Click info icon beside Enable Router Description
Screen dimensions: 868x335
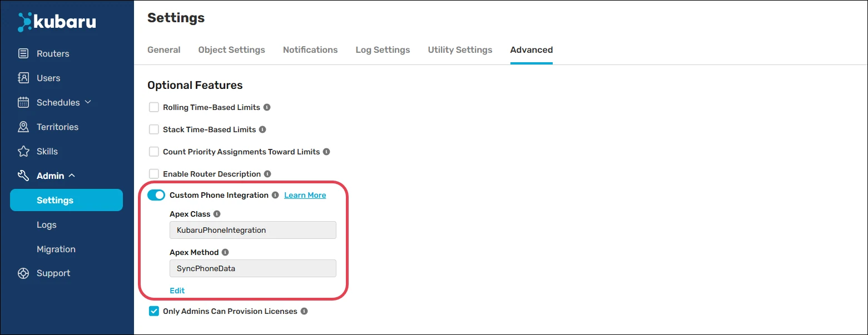tap(267, 174)
